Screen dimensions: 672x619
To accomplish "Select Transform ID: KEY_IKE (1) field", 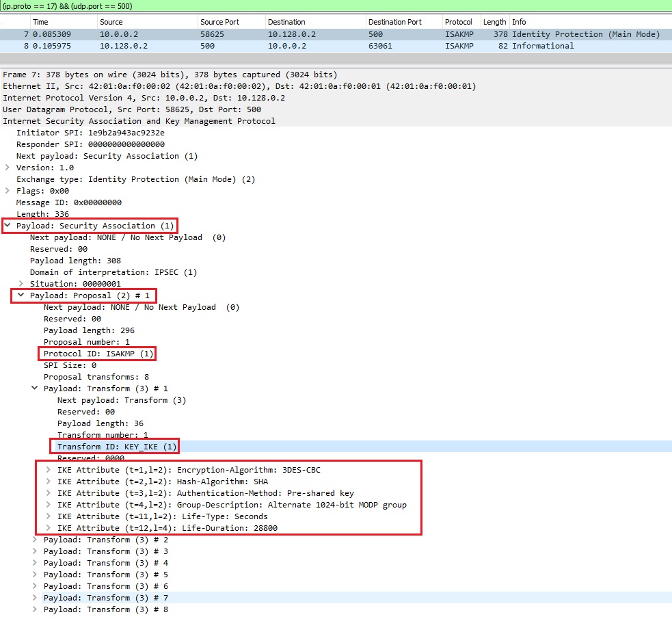I will coord(117,447).
